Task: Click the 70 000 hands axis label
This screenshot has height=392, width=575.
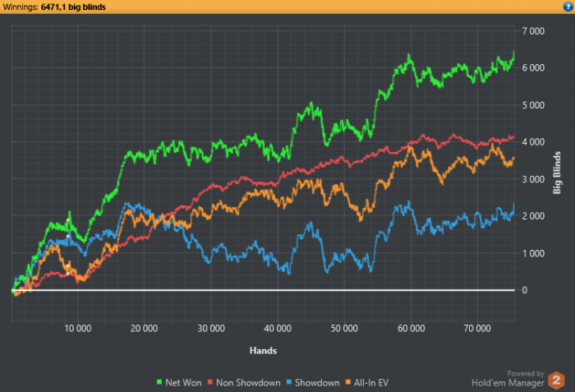Action: coord(477,329)
